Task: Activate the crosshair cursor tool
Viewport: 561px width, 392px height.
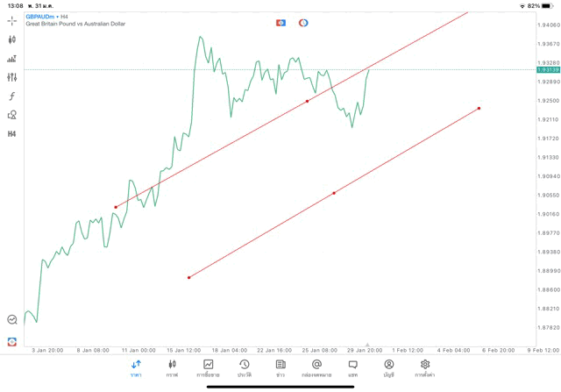Action: 12,20
